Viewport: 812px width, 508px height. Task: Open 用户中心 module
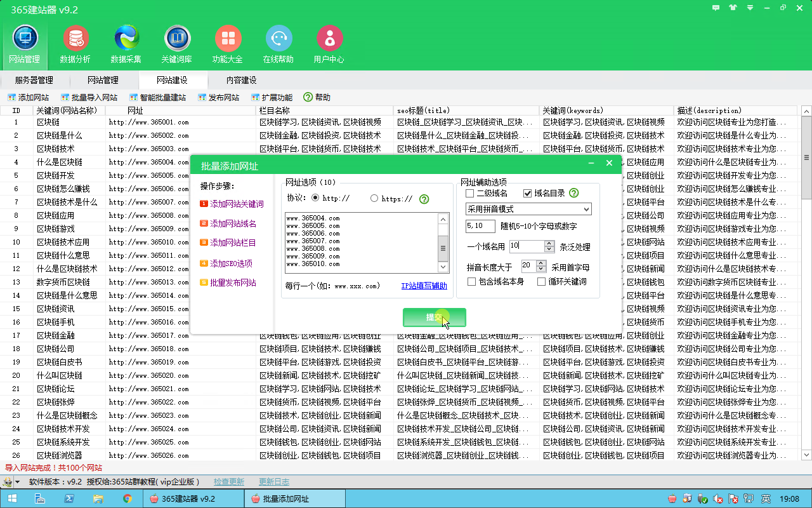[329, 44]
